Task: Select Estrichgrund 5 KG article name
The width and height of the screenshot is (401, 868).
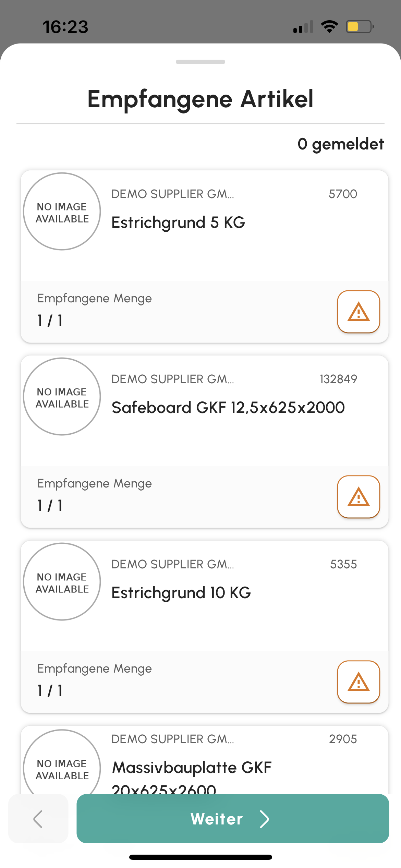Action: (178, 223)
